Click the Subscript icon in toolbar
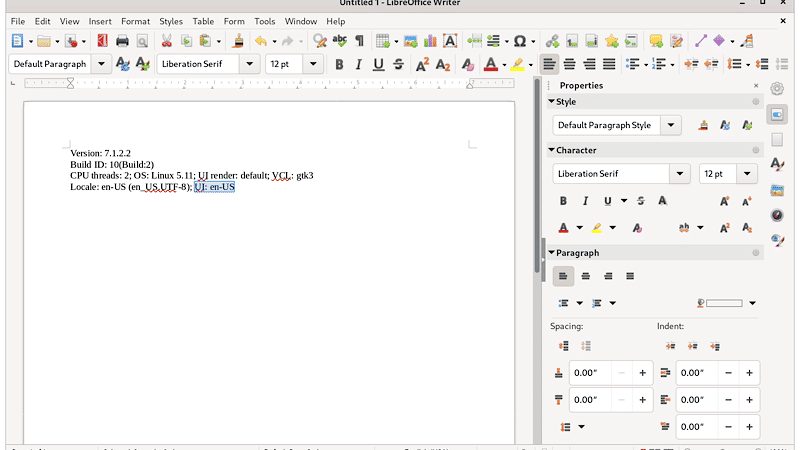The width and height of the screenshot is (800, 450). pyautogui.click(x=443, y=64)
